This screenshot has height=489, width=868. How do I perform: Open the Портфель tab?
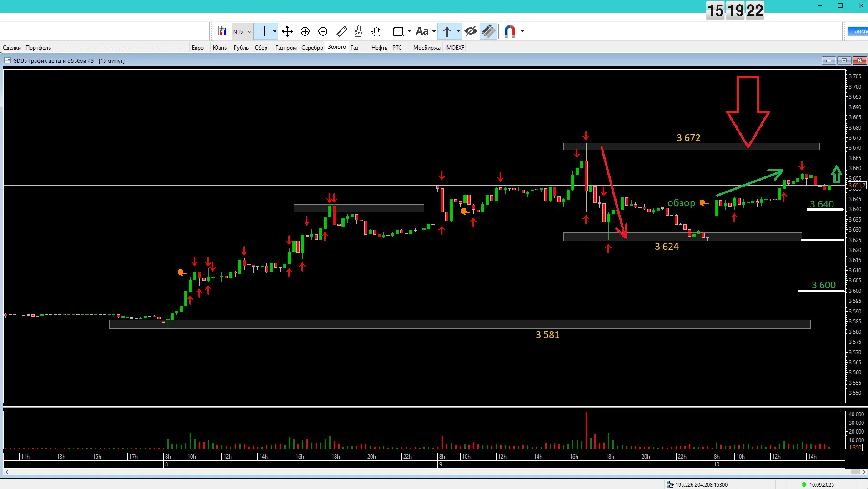click(38, 48)
